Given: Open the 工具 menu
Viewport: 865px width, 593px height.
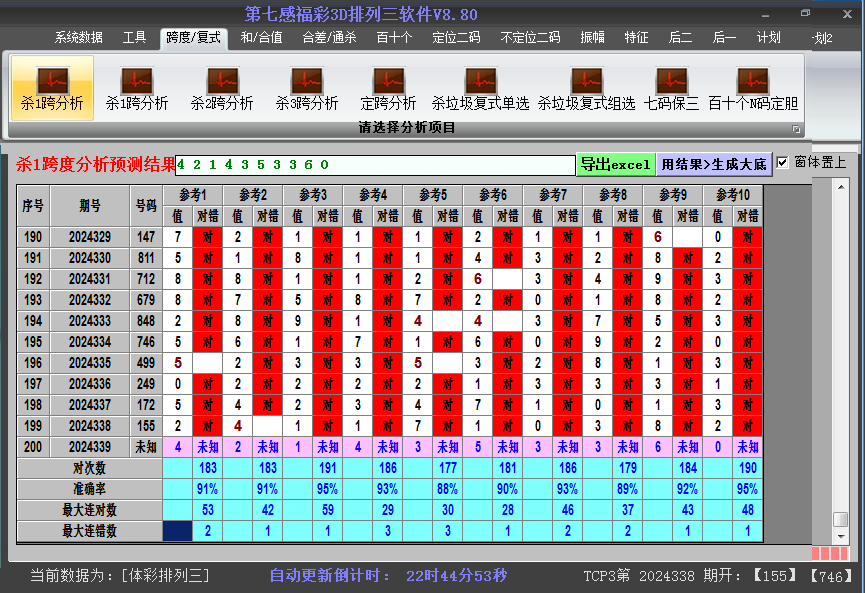Looking at the screenshot, I should [x=134, y=38].
